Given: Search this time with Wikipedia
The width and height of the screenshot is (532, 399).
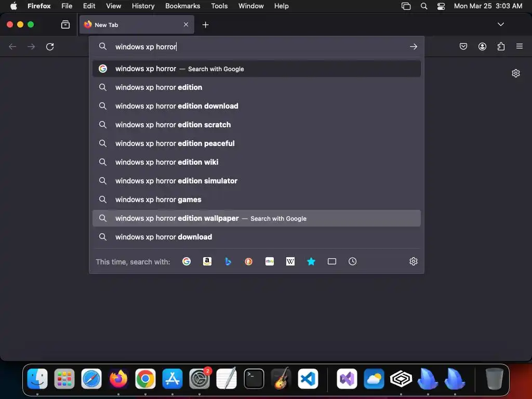Looking at the screenshot, I should 290,261.
